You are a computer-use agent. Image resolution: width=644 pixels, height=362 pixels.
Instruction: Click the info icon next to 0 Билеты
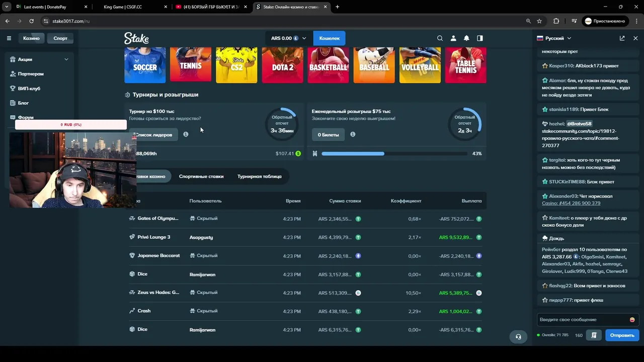point(353,134)
